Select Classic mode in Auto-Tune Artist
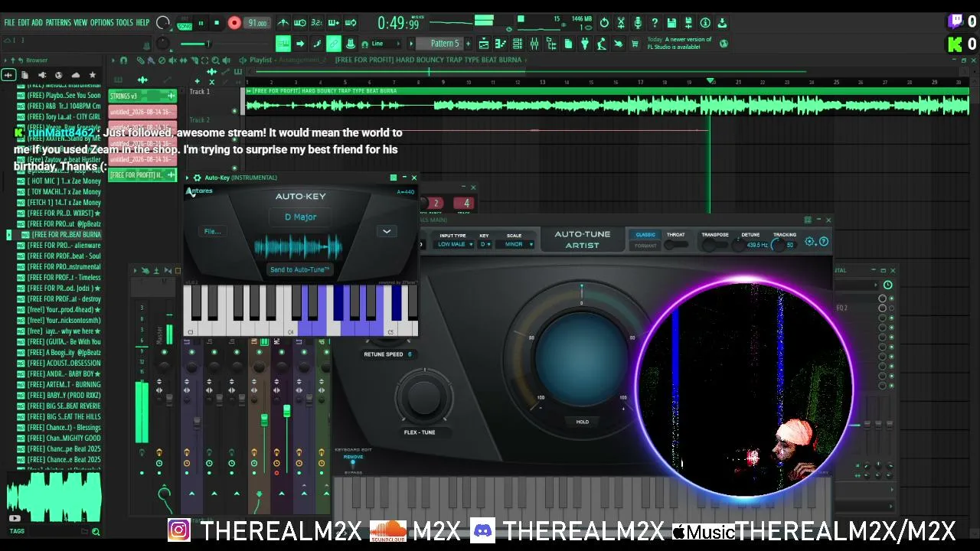 (x=645, y=235)
